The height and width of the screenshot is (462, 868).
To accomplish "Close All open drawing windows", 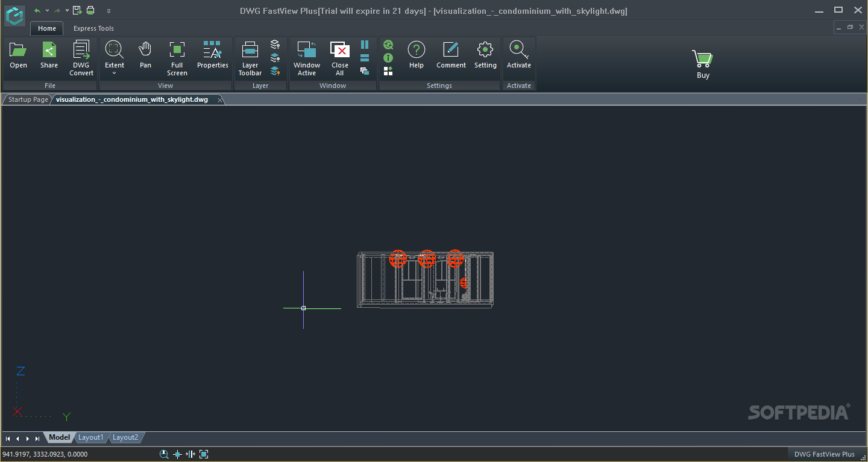I will click(340, 58).
